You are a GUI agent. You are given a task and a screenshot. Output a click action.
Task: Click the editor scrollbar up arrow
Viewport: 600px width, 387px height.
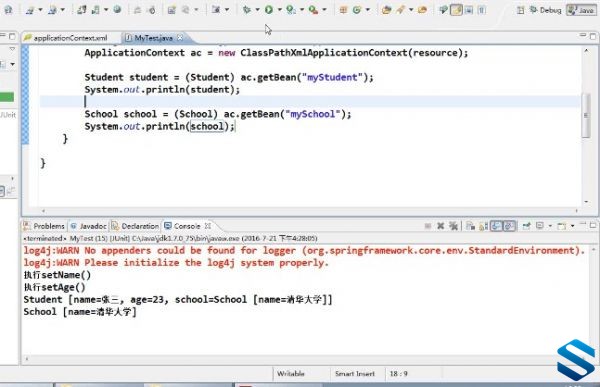[x=586, y=51]
